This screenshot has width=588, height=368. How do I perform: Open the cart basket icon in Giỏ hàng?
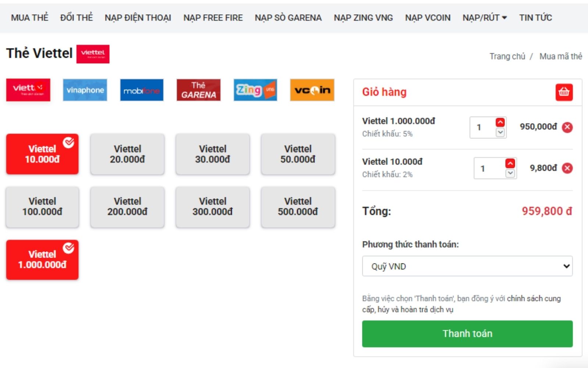[564, 92]
